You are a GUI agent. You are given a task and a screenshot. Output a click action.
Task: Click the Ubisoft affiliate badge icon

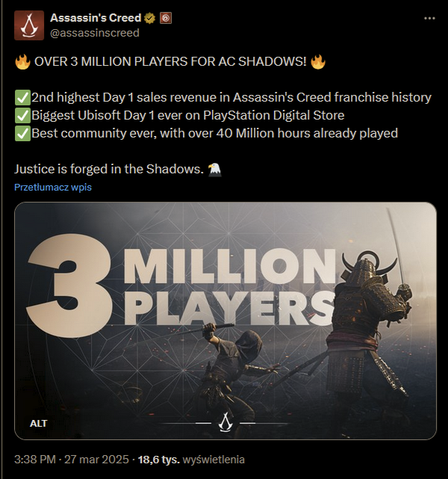click(166, 18)
